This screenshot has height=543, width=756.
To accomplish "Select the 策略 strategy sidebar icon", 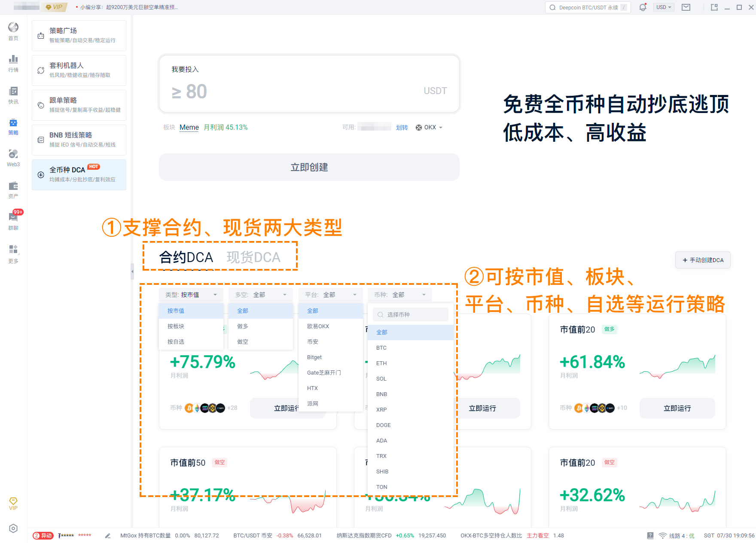I will point(13,127).
